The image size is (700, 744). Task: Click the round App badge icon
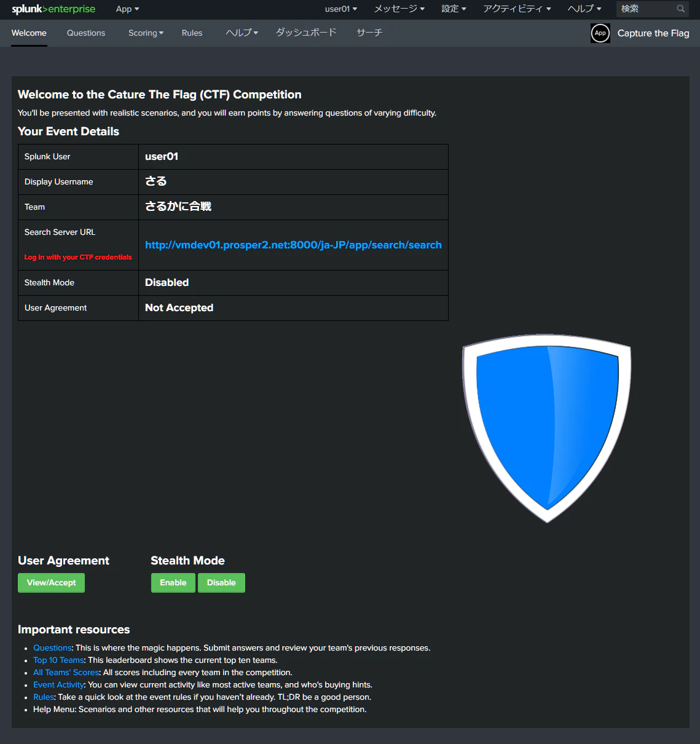click(600, 33)
